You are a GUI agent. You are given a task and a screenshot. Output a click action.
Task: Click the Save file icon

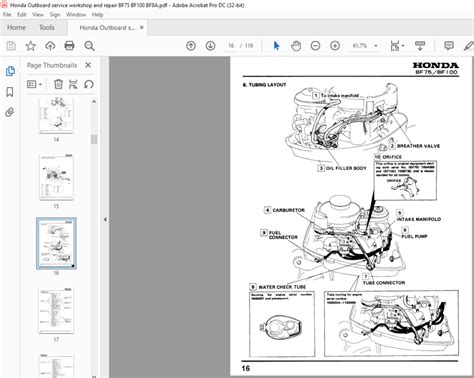(11, 46)
